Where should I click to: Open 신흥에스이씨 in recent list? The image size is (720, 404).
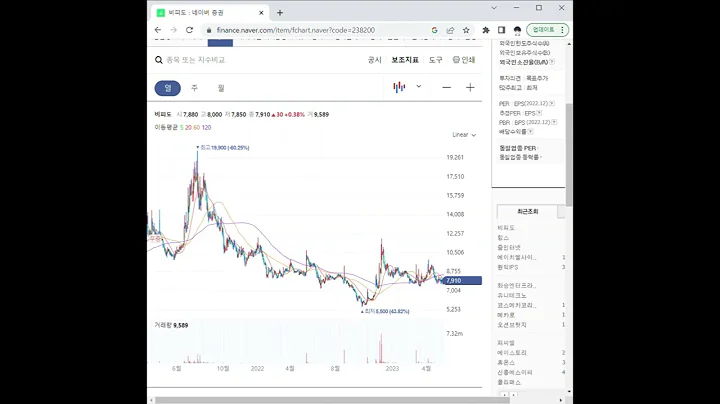(x=515, y=373)
